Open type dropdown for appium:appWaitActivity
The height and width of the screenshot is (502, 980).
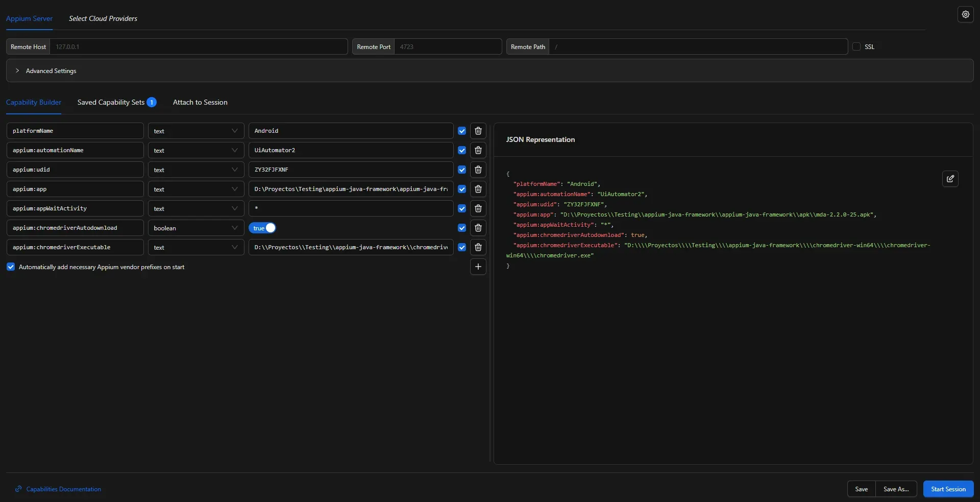click(196, 208)
